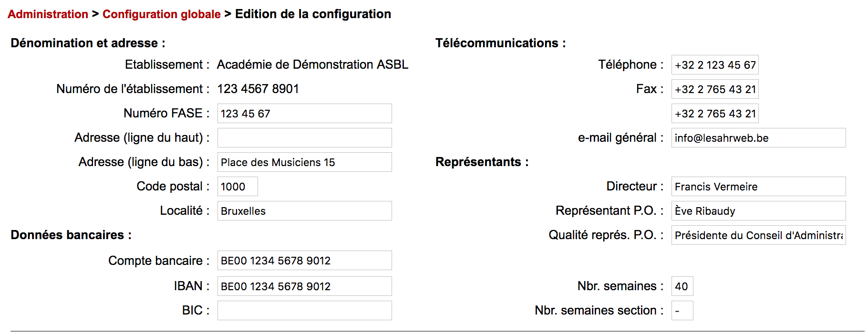Image resolution: width=868 pixels, height=336 pixels.
Task: Click the Directeur field with Francis Vermeire
Action: (x=758, y=187)
